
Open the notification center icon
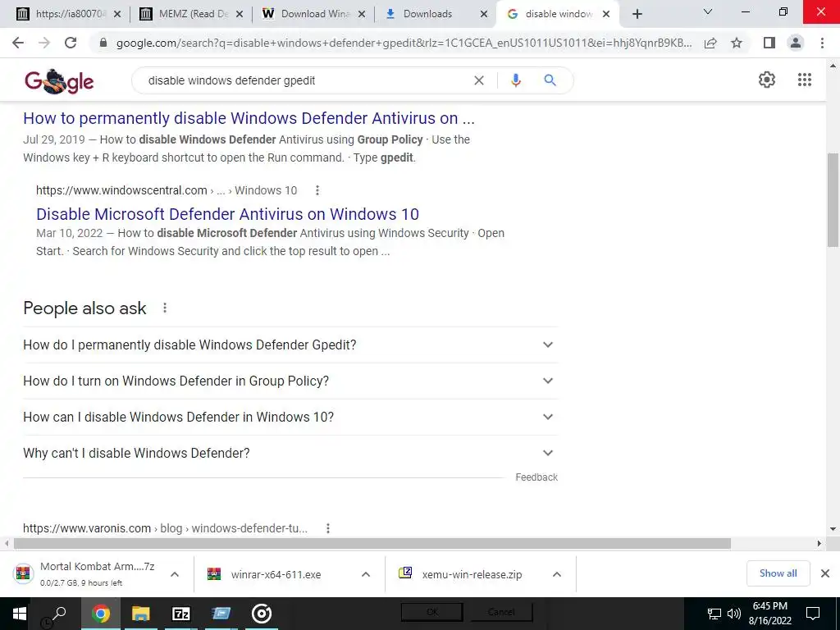coord(813,613)
